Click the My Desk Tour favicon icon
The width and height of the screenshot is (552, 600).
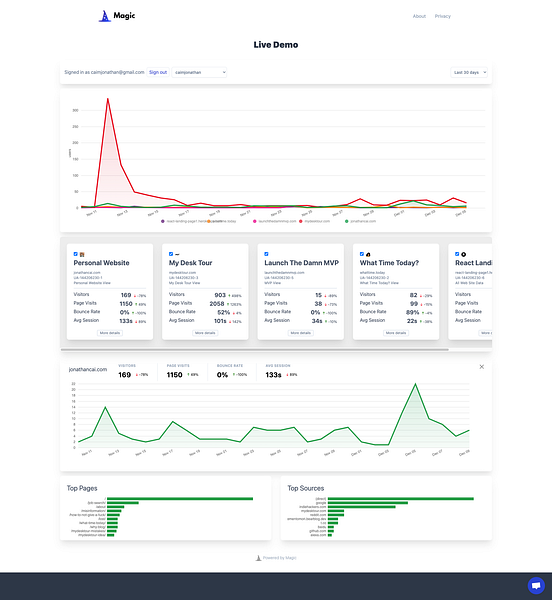177,254
